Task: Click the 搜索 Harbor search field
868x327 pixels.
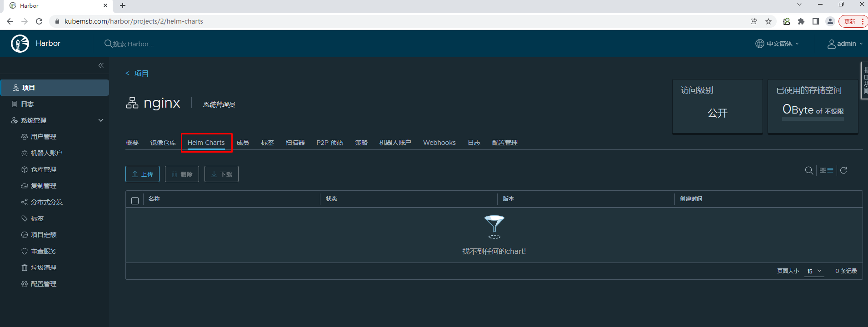Action: [134, 44]
